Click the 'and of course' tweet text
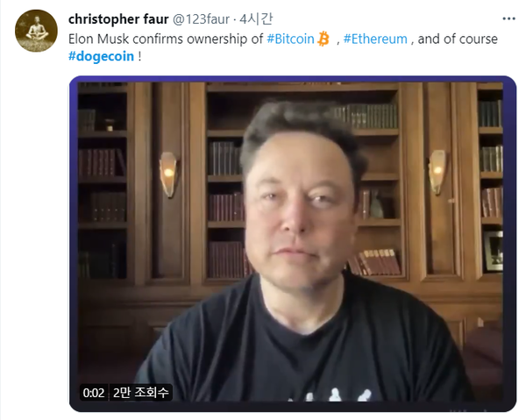The width and height of the screenshot is (526, 420). click(x=458, y=39)
